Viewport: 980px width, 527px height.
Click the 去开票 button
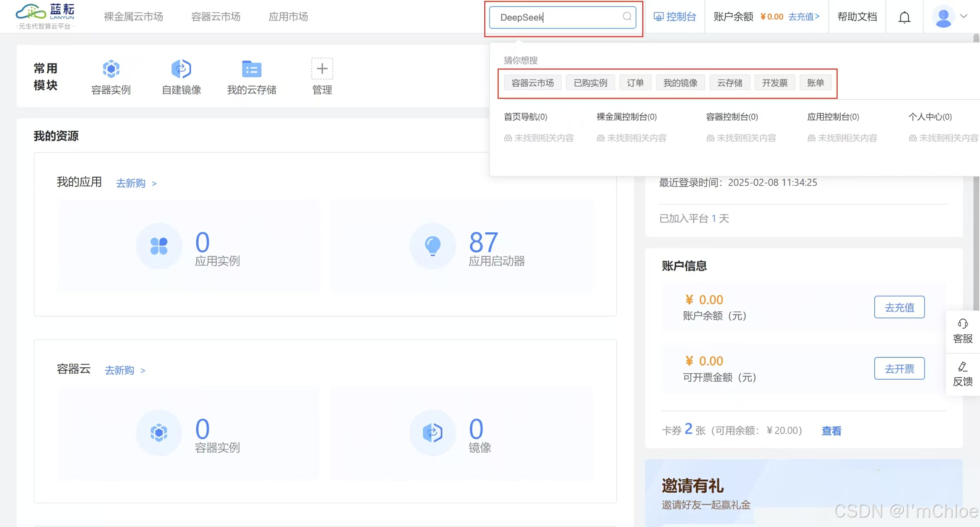(899, 368)
